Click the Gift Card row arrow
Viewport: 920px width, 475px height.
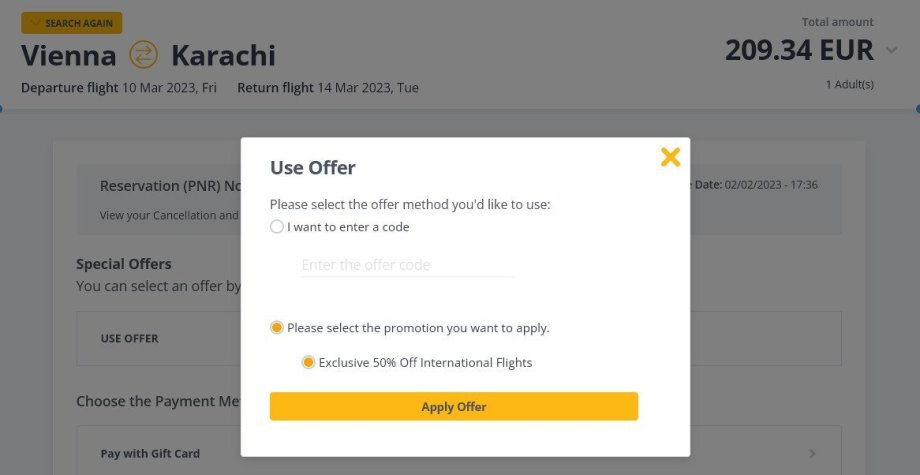(x=812, y=453)
